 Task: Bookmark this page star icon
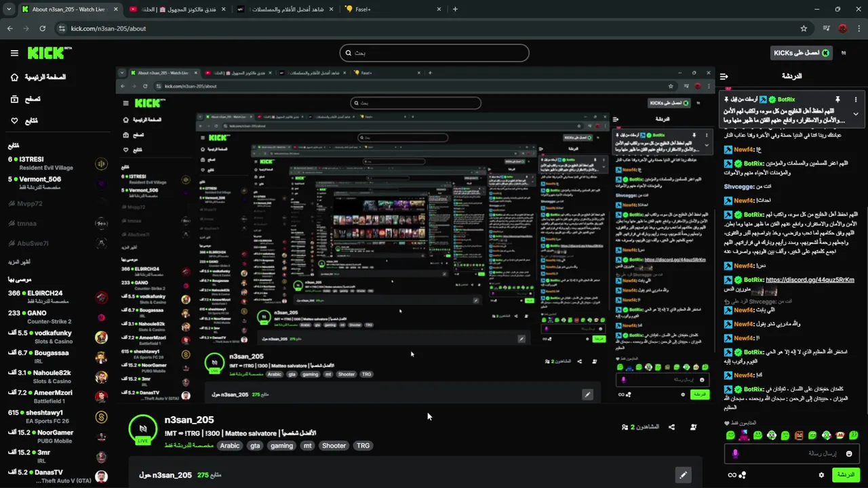point(804,28)
